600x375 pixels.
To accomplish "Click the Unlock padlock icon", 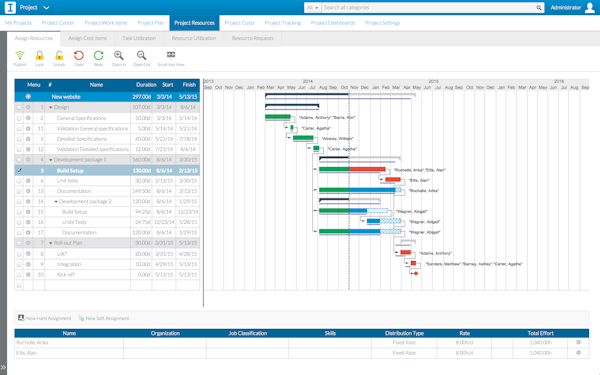I will [x=59, y=55].
